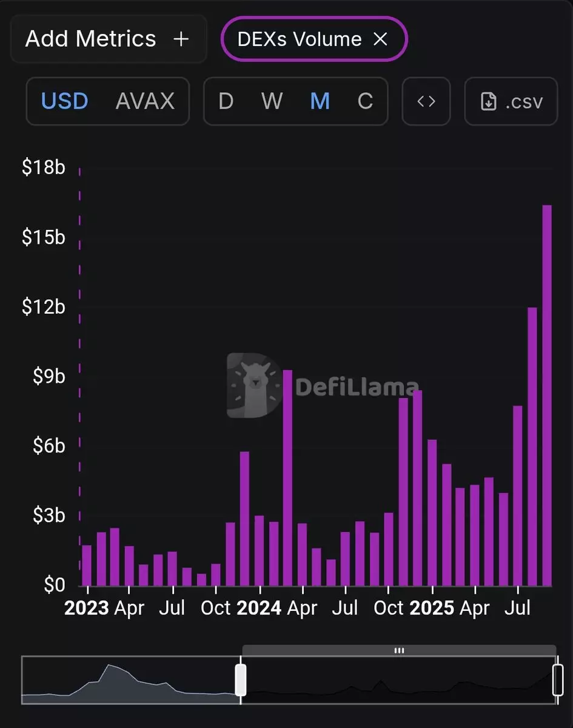Select weekly (W) interval
The width and height of the screenshot is (573, 728).
(272, 101)
